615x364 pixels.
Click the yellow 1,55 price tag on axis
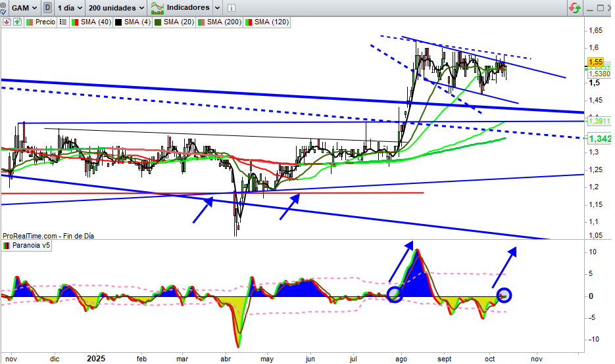pos(596,61)
